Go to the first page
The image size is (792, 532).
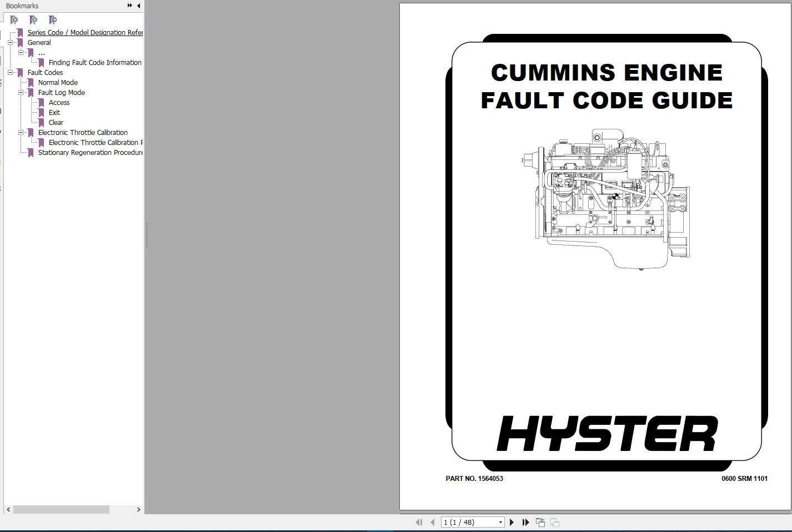tap(419, 522)
